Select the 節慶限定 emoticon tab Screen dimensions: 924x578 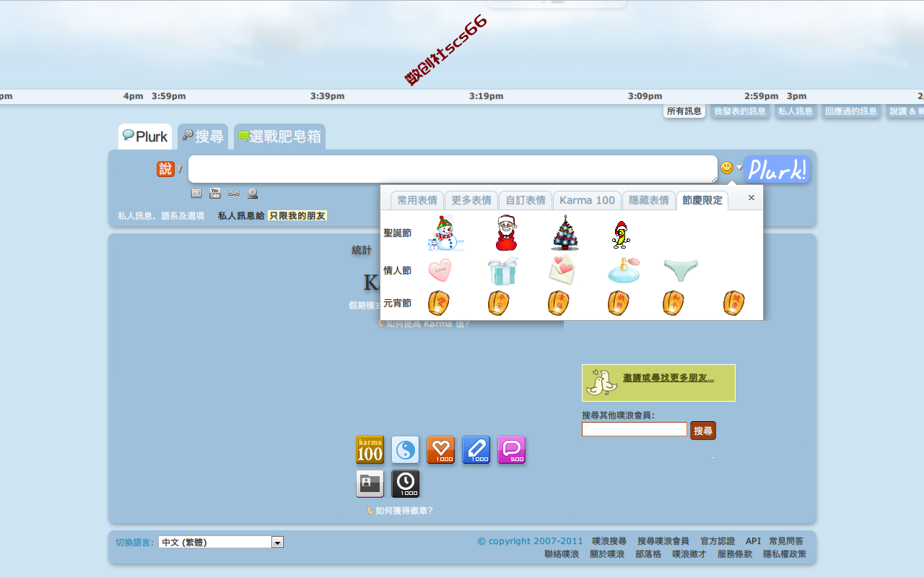tap(702, 200)
